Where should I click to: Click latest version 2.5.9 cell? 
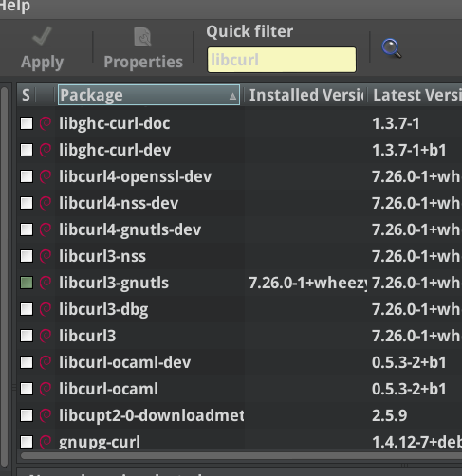pos(389,415)
